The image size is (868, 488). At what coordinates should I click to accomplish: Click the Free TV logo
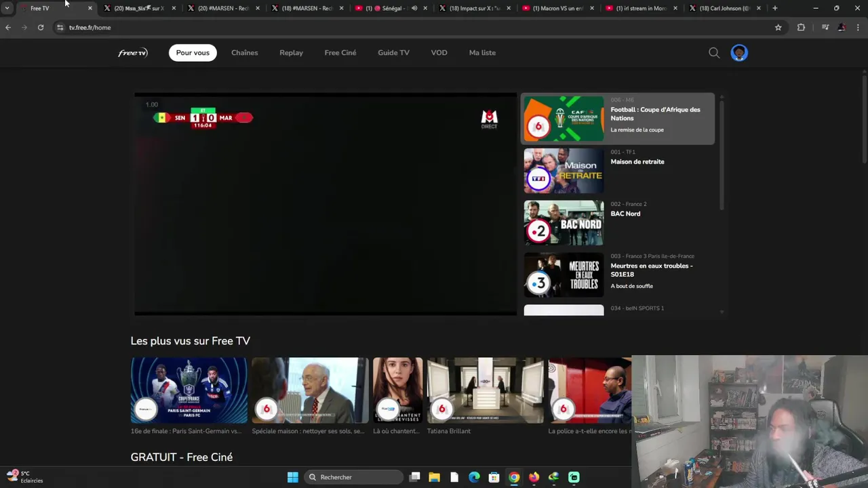tap(133, 53)
